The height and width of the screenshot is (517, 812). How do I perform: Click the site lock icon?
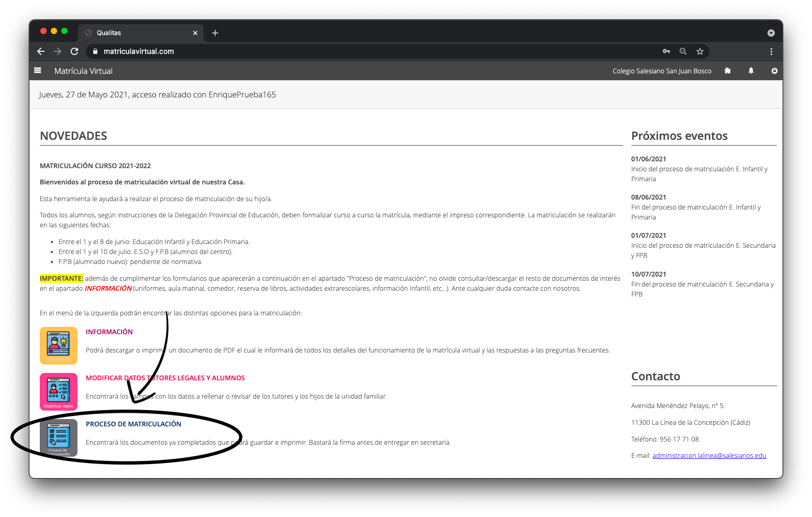95,51
